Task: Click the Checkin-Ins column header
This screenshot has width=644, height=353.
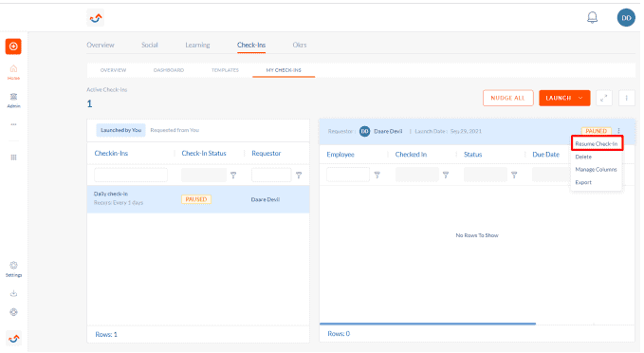Action: 111,154
